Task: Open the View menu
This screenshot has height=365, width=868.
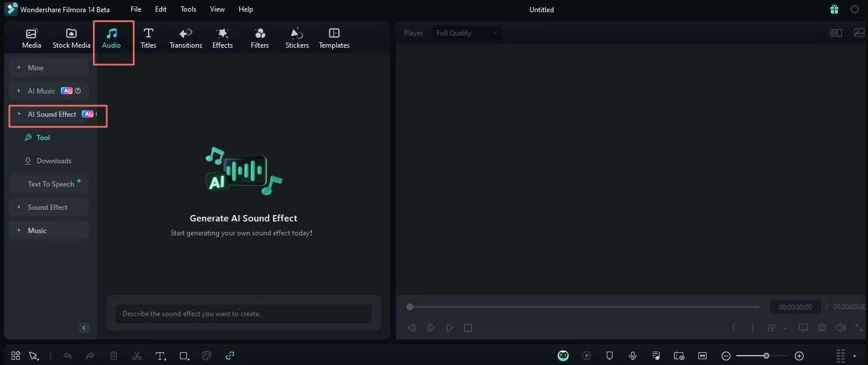Action: (217, 9)
